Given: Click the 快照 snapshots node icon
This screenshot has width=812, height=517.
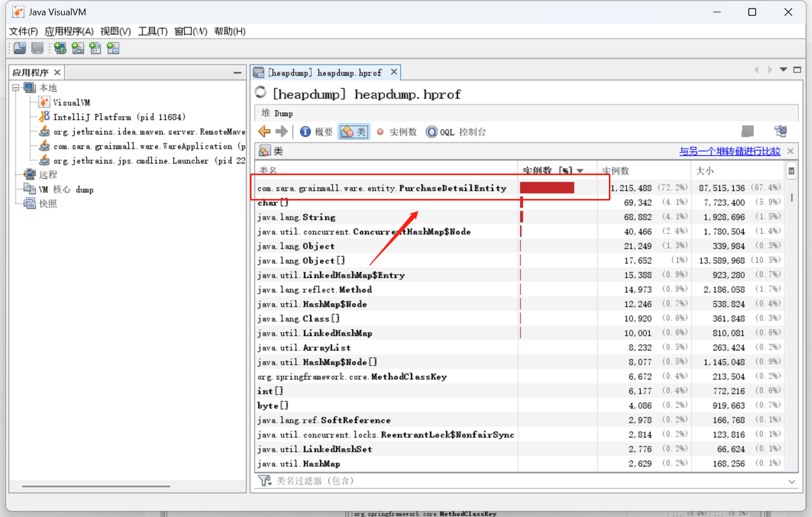Looking at the screenshot, I should coord(30,203).
